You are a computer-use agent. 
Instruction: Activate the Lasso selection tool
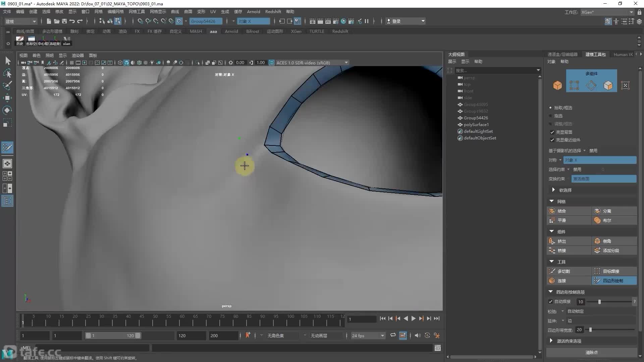(x=7, y=73)
